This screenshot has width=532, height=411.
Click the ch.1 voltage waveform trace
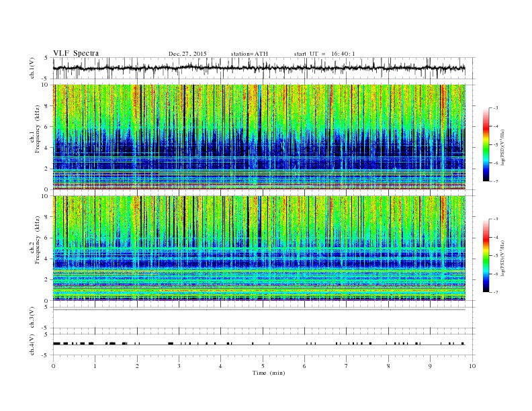(259, 68)
